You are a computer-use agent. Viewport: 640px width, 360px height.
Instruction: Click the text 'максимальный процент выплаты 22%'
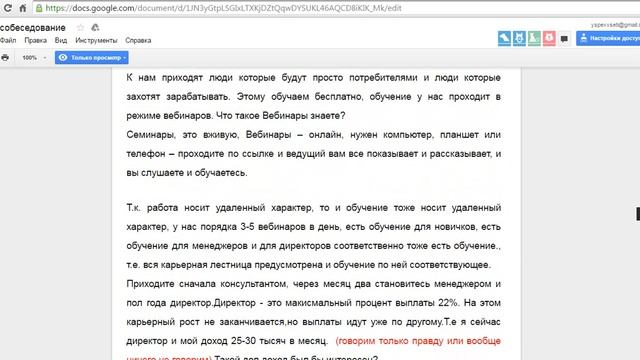(372, 303)
